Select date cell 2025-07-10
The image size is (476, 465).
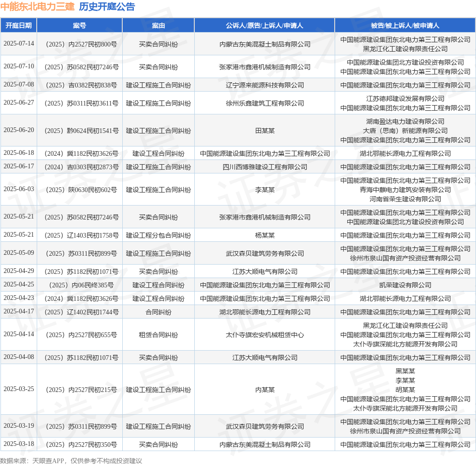(19, 66)
